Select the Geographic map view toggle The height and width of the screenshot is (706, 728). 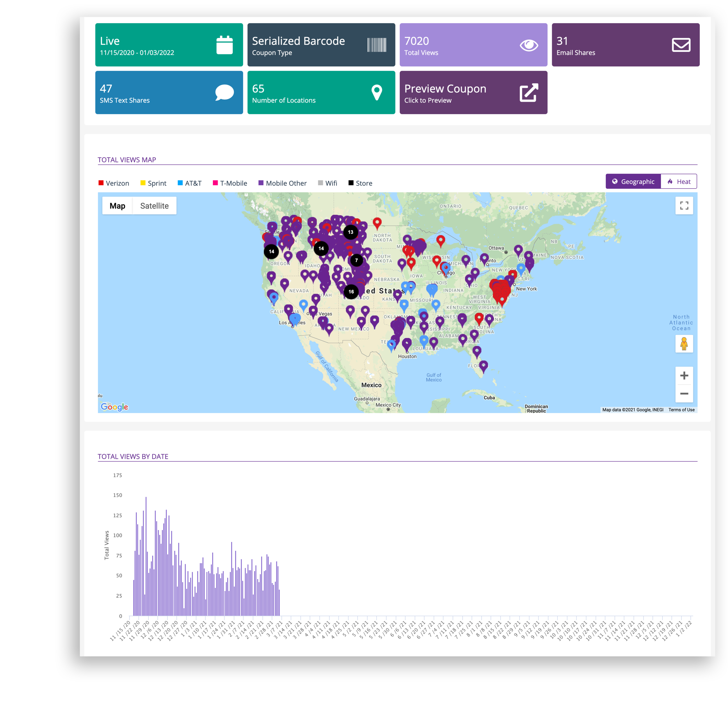click(633, 182)
